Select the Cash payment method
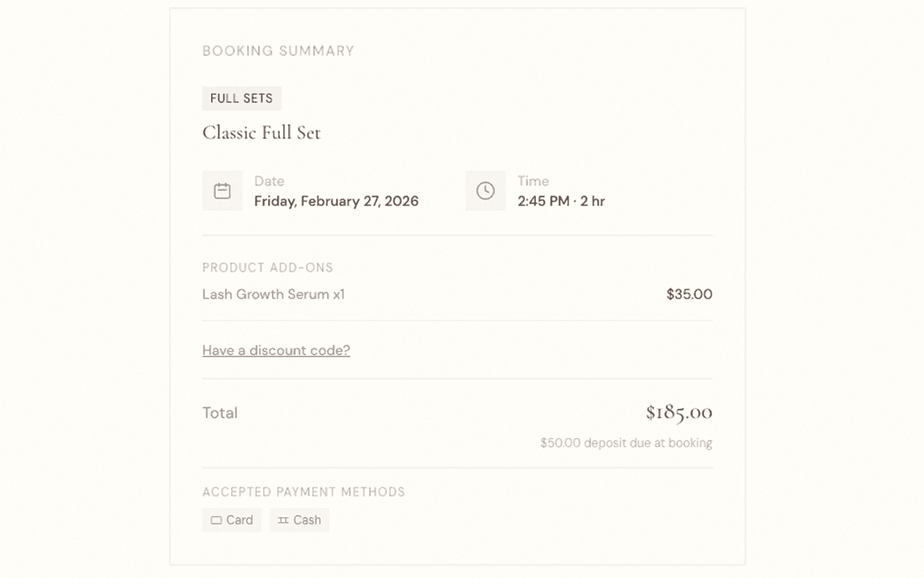 (x=299, y=520)
